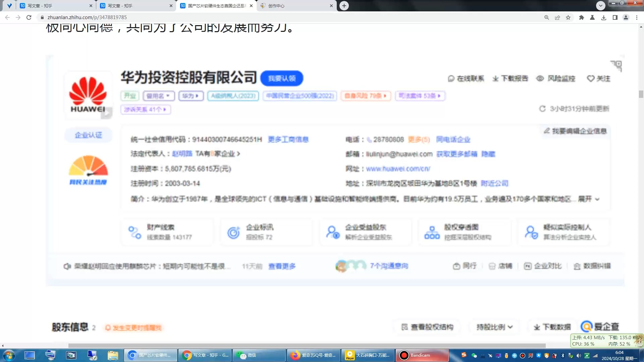The width and height of the screenshot is (644, 362).
Task: Click 附近公司 link
Action: 494,184
